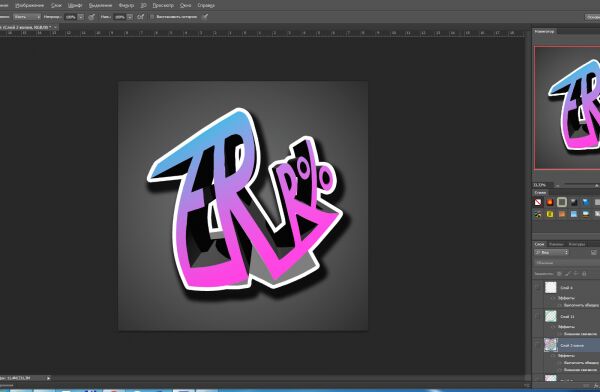Viewport: 600px width, 392px height.
Task: Toggle visibility of layer Слой 6
Action: pos(538,287)
